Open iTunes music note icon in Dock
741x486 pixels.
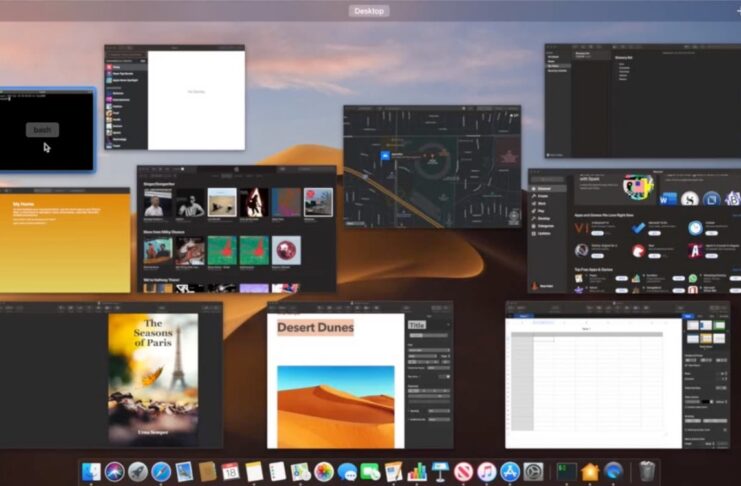pos(487,471)
